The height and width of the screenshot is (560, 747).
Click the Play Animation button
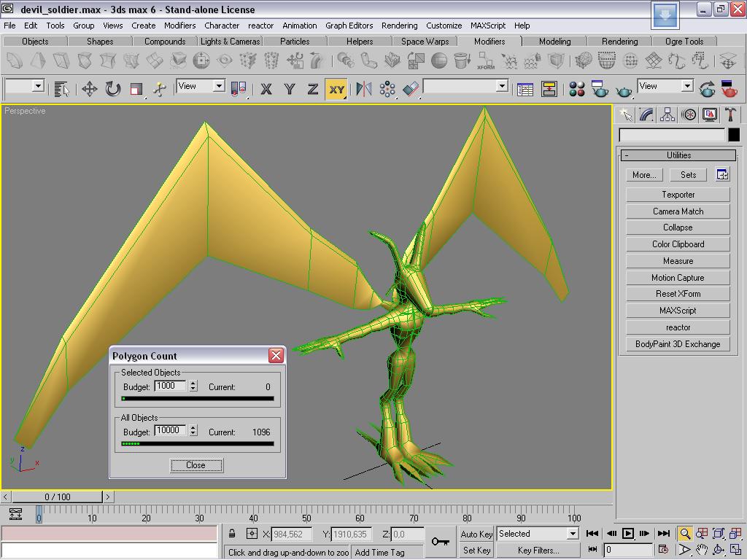click(x=628, y=534)
